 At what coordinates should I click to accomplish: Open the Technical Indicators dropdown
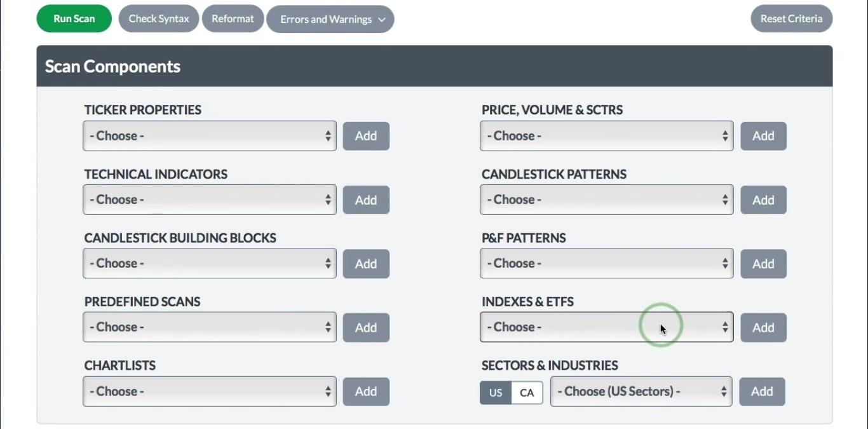210,200
